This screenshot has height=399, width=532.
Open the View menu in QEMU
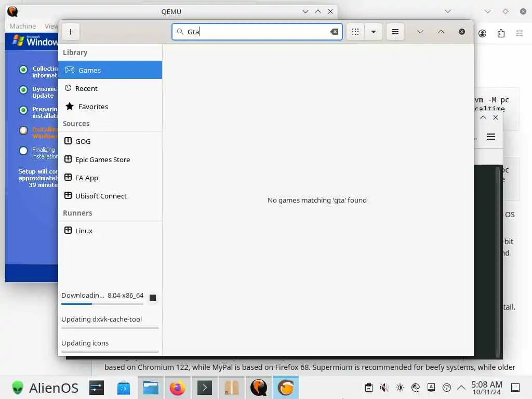click(51, 26)
